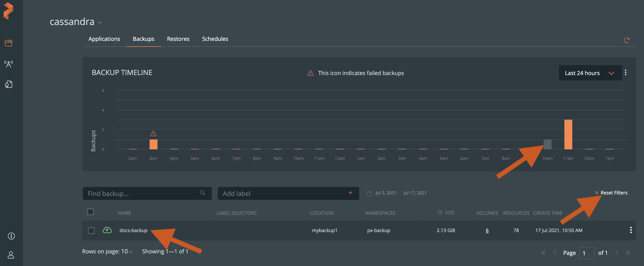Switch to the Restores tab
This screenshot has height=266, width=644.
point(178,39)
